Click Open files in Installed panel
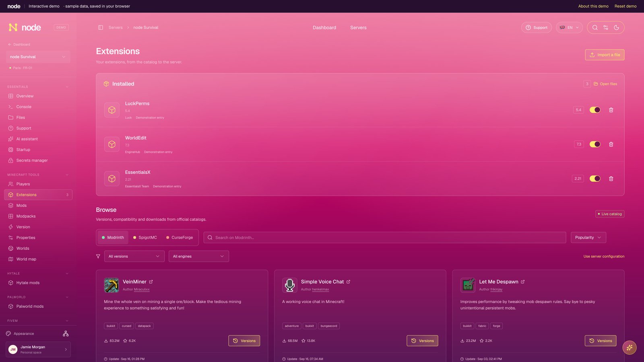 click(x=605, y=84)
